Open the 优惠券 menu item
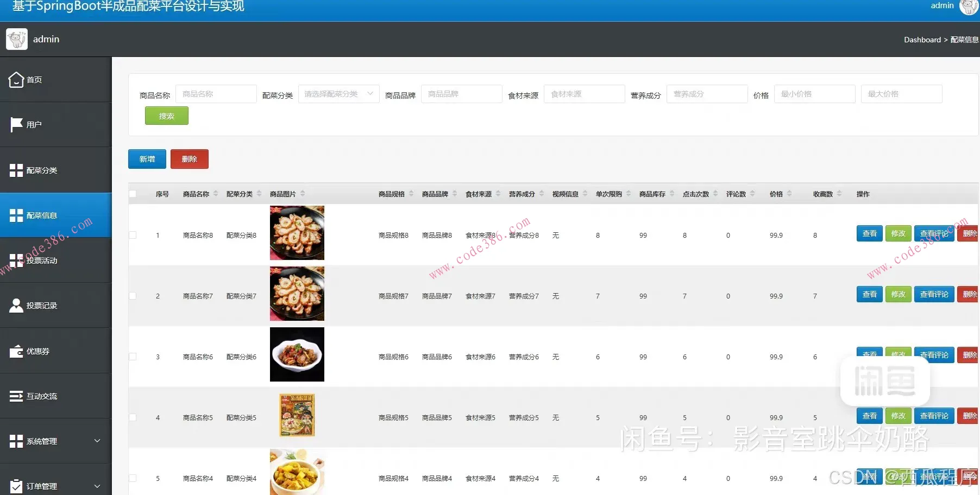This screenshot has width=980, height=495. click(55, 351)
